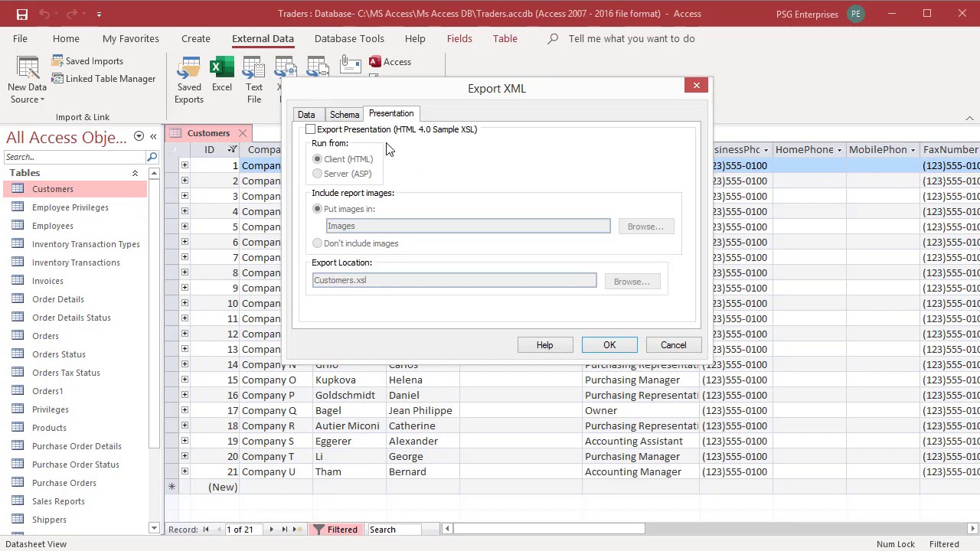Click the Save icon in the title bar
980x551 pixels.
tap(21, 14)
